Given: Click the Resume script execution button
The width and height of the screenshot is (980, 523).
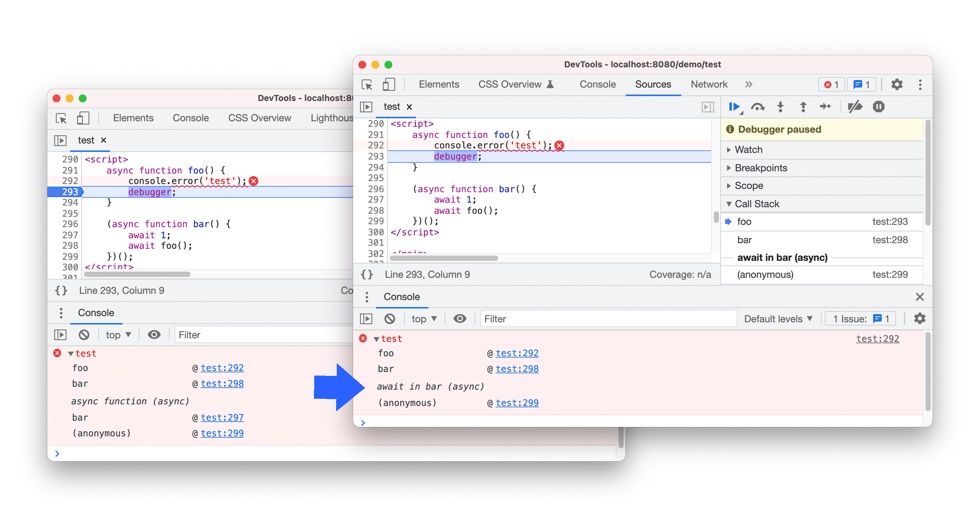Looking at the screenshot, I should click(733, 107).
